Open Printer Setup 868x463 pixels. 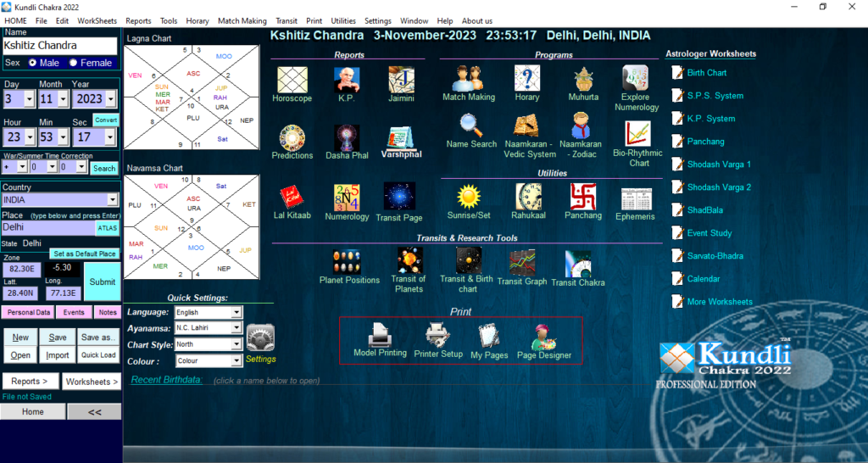(x=437, y=334)
